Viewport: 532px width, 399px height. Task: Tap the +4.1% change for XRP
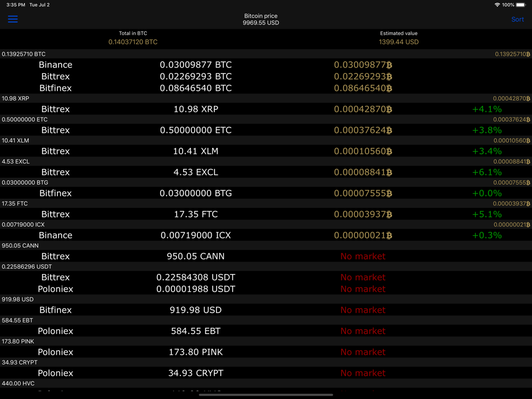click(487, 109)
